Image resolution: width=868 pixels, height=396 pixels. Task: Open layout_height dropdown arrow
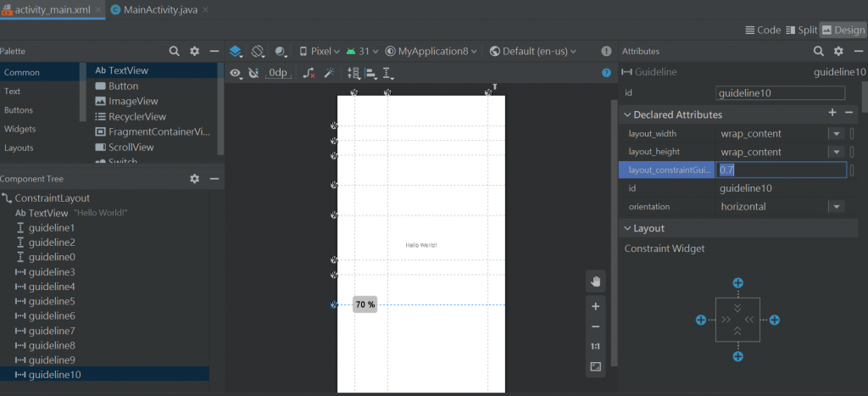click(835, 152)
